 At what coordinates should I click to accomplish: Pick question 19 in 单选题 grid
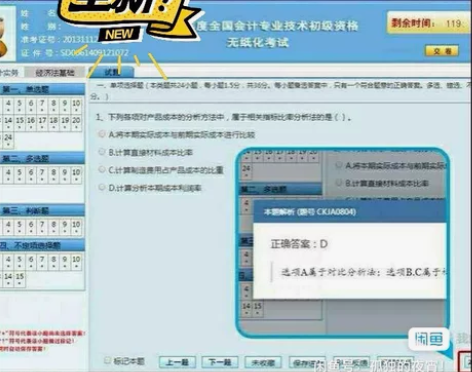click(65, 122)
